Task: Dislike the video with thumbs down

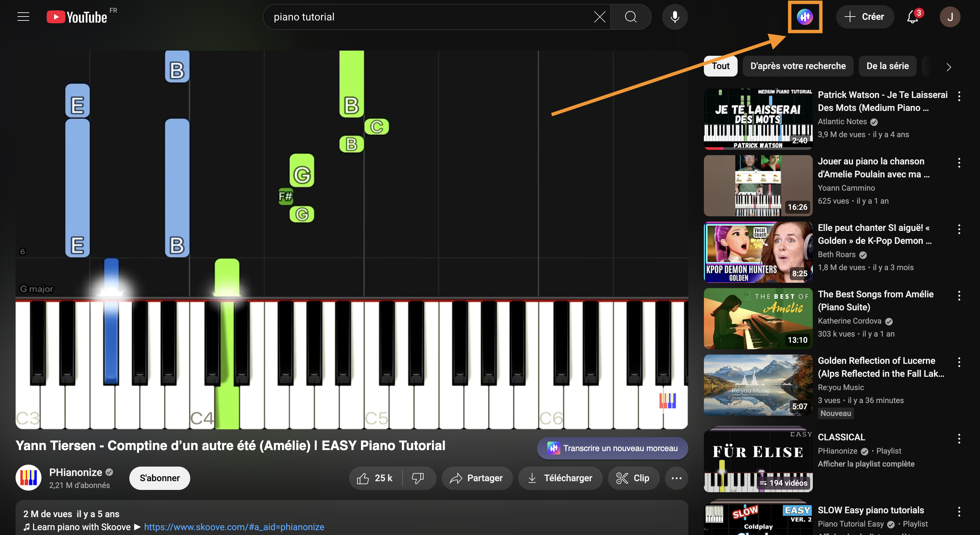Action: [418, 478]
